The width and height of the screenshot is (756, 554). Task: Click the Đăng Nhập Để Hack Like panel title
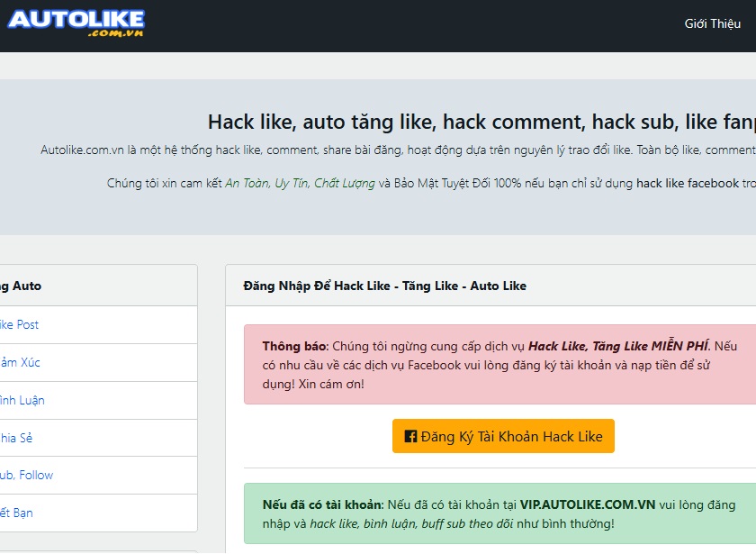pos(385,286)
